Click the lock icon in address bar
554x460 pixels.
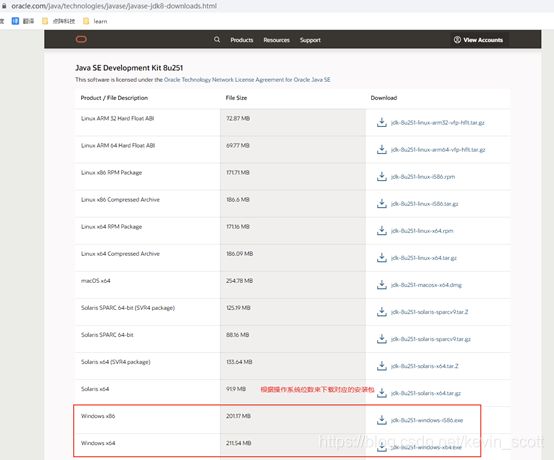tap(4, 6)
